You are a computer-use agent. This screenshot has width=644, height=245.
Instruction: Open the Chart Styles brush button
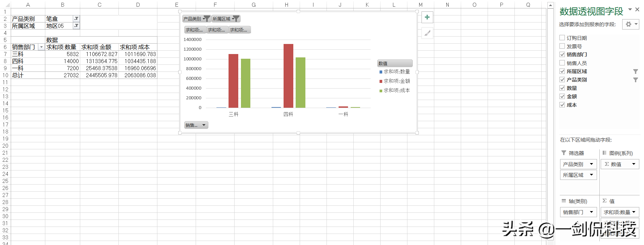coord(427,33)
